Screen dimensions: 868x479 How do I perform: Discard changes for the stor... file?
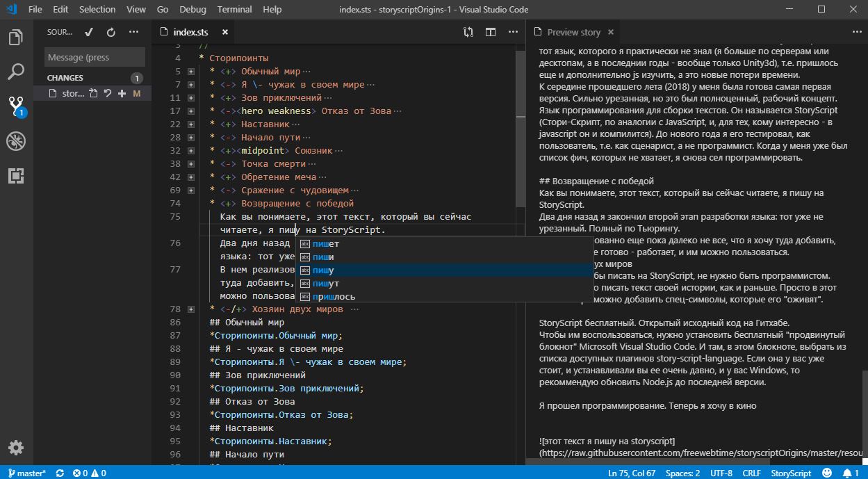pyautogui.click(x=108, y=93)
